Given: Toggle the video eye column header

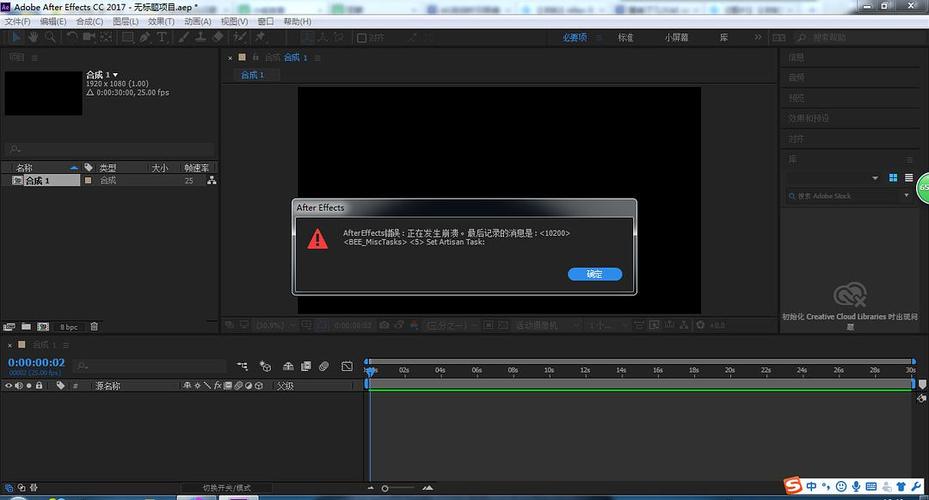Looking at the screenshot, I should 9,385.
